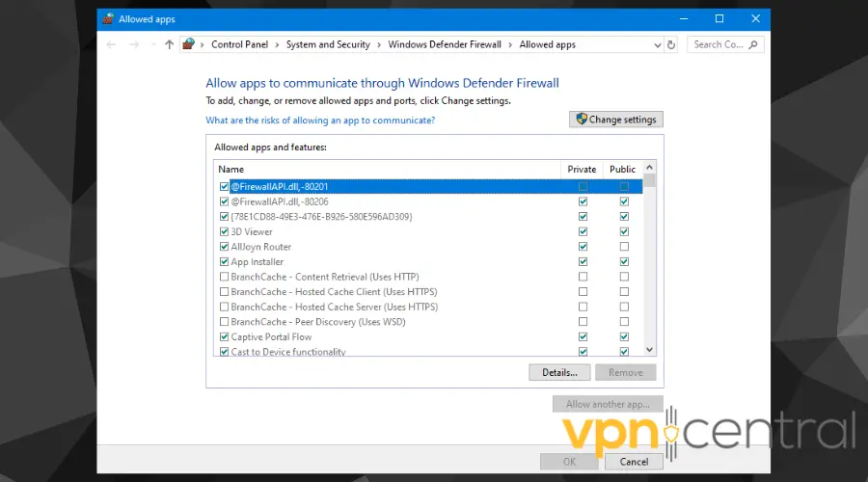Select the Captive Portal Flow row text
Viewport: 868px width, 482px height.
(x=271, y=337)
